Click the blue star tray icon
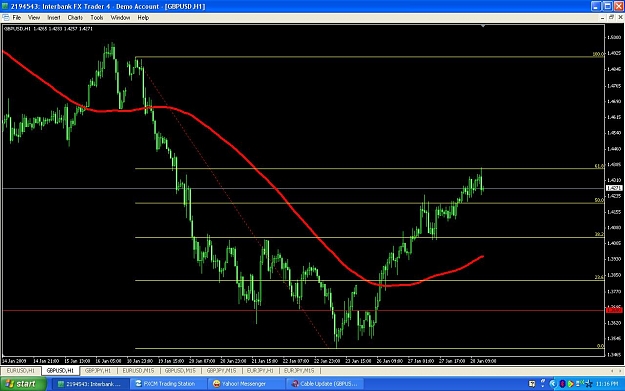625x391 pixels. pos(589,384)
